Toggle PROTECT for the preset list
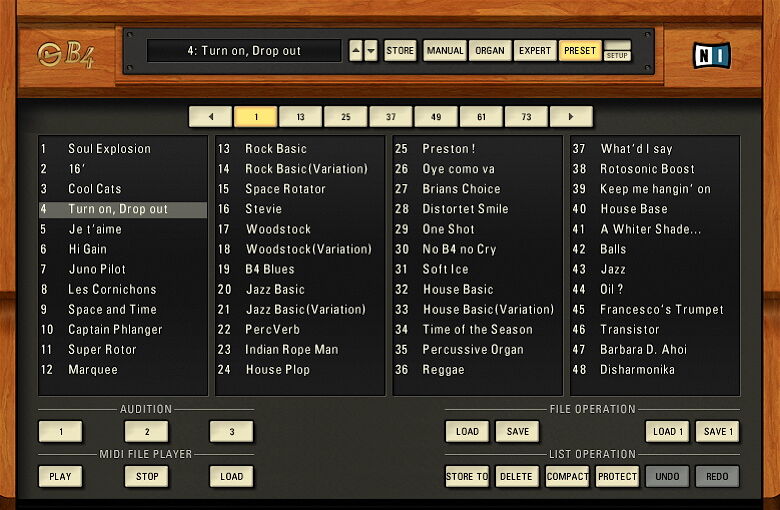 point(617,477)
